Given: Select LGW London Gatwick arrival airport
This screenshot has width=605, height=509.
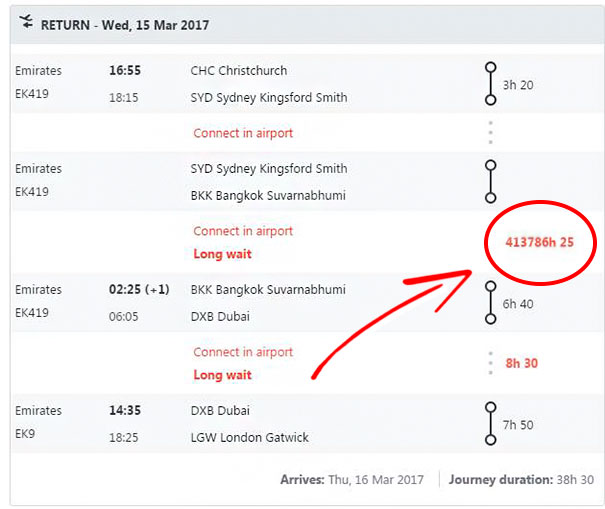Looking at the screenshot, I should click(250, 438).
